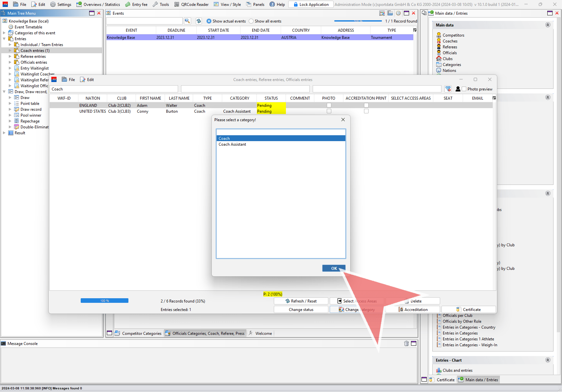
Task: Select the Show all events radio button
Action: (251, 21)
